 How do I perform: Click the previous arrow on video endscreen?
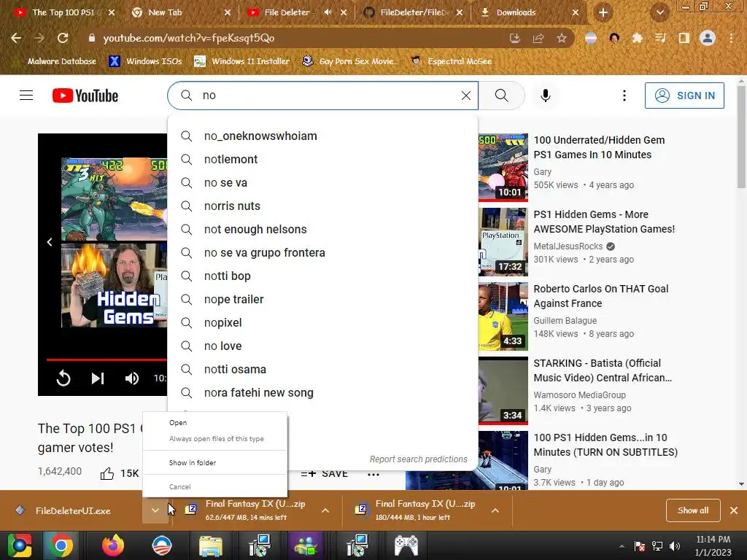click(x=50, y=242)
